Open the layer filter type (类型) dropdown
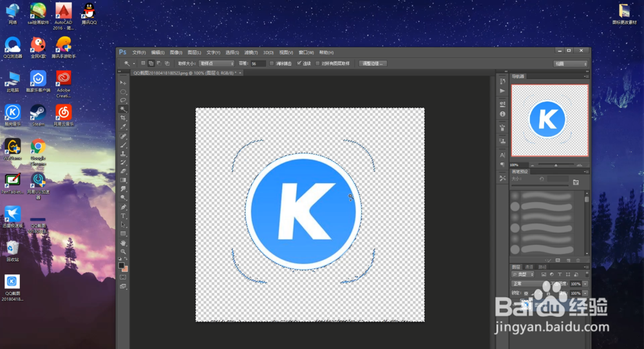This screenshot has height=349, width=644. click(x=523, y=274)
